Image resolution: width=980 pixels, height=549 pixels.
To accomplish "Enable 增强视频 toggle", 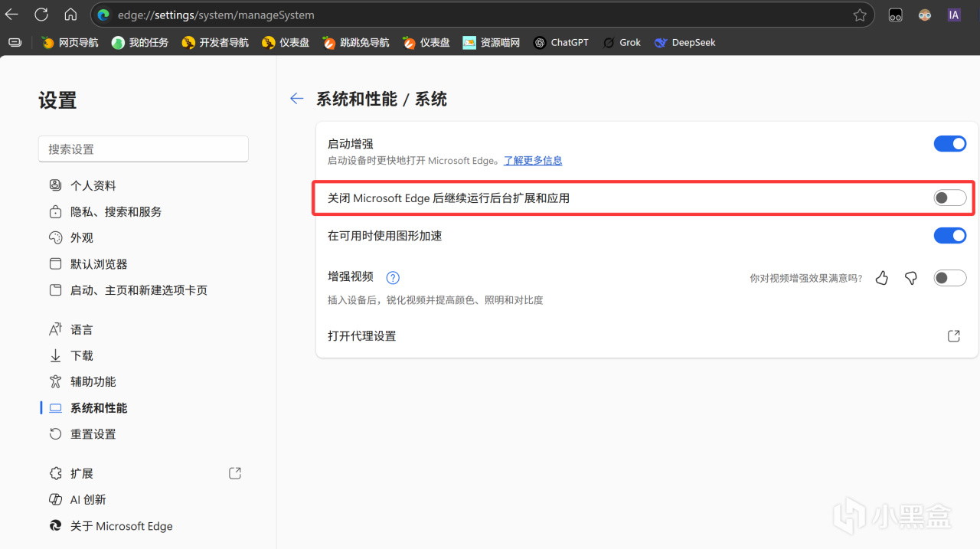I will (x=950, y=278).
